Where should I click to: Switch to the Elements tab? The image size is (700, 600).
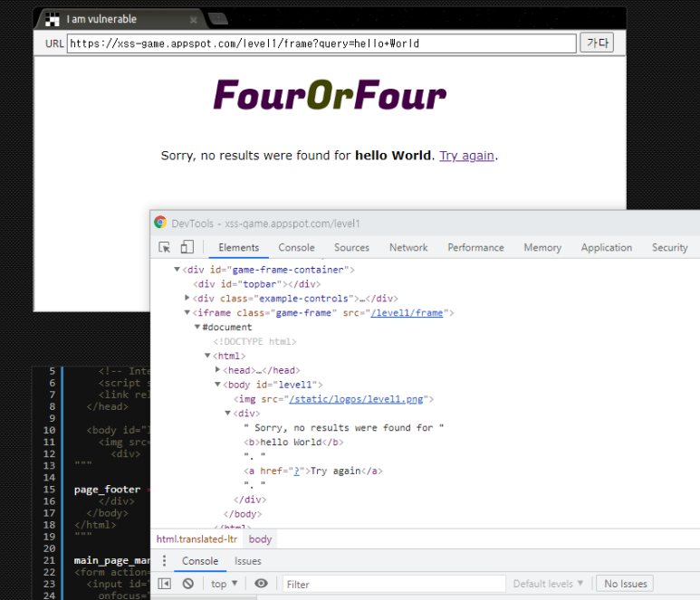[x=239, y=248]
